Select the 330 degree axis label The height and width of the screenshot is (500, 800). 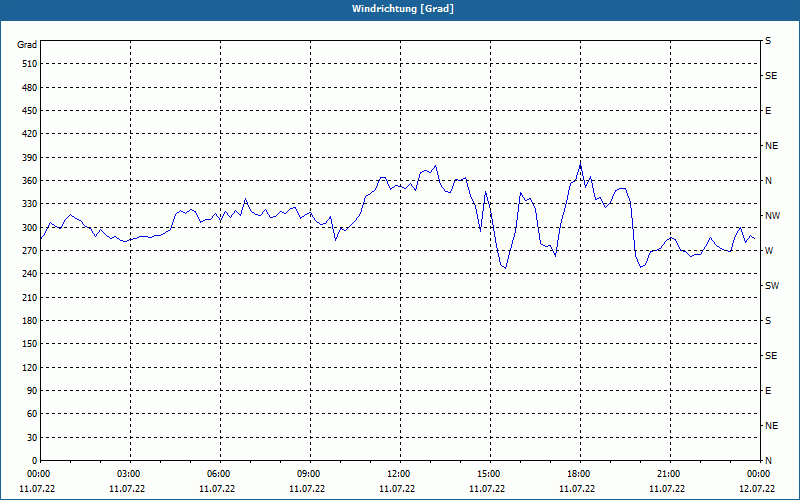click(x=30, y=204)
